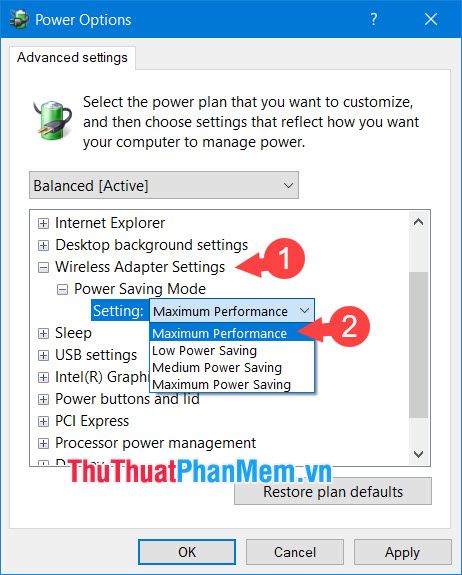The image size is (462, 575).
Task: Open the Balanced [Active] plan dropdown
Action: [x=164, y=185]
